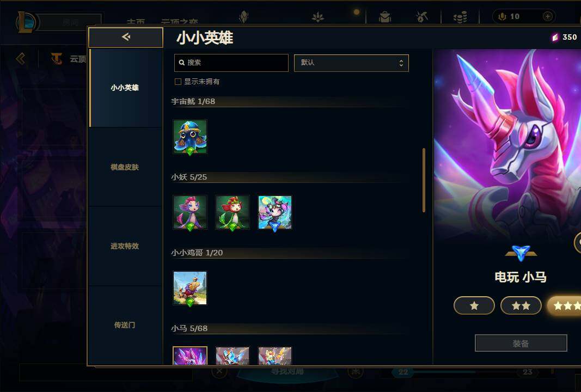581x392 pixels.
Task: Click the 装备 equip button
Action: tap(521, 344)
